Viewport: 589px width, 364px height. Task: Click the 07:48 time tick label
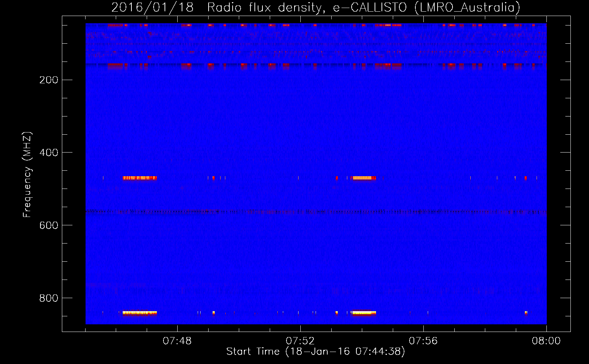coord(177,341)
